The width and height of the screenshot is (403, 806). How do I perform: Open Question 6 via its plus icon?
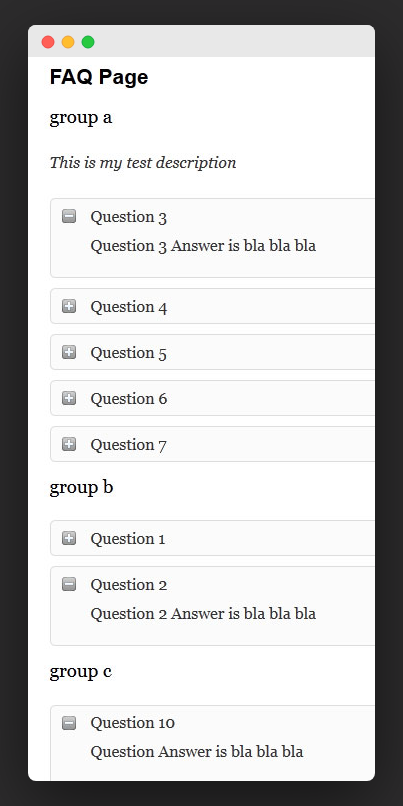tap(69, 398)
